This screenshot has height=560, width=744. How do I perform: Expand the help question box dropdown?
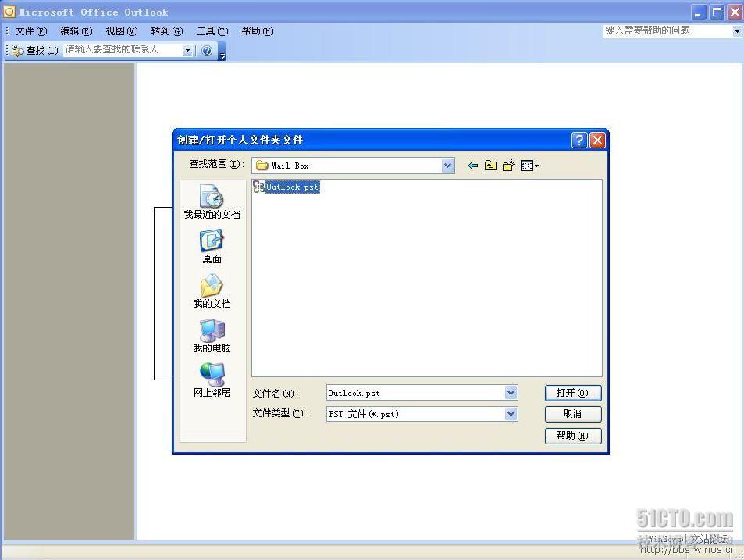pos(736,31)
